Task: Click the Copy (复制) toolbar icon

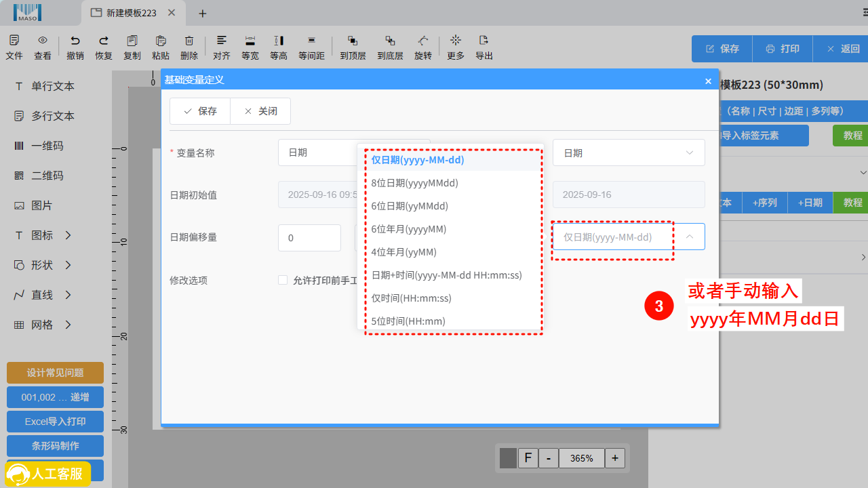Action: click(x=132, y=41)
